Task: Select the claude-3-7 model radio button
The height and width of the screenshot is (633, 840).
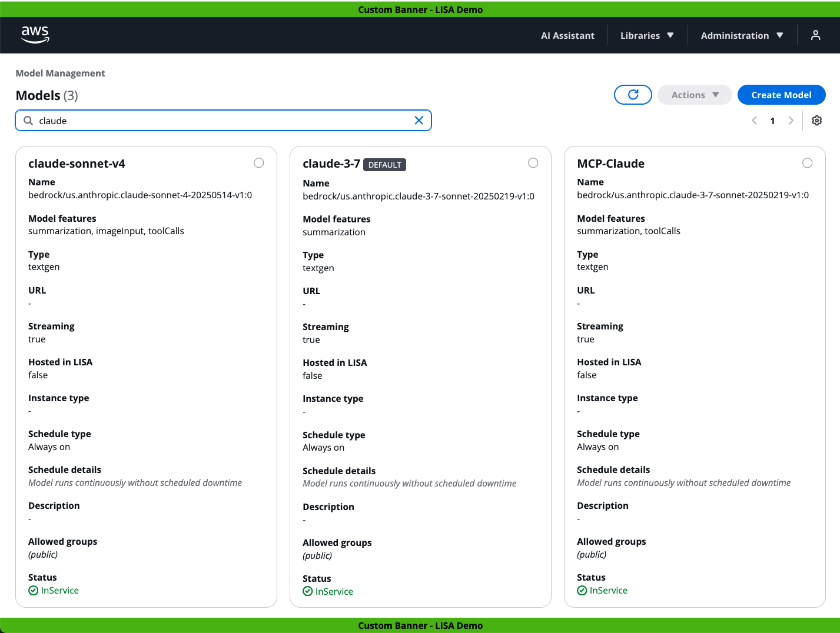Action: coord(533,163)
